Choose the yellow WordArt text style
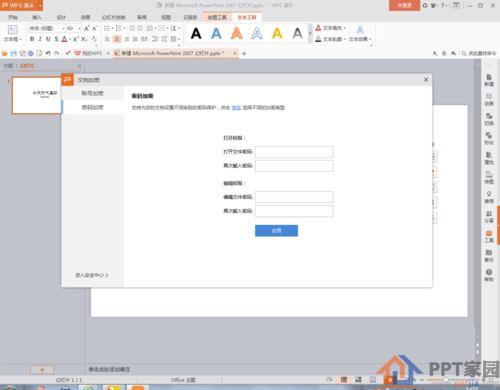 click(277, 33)
